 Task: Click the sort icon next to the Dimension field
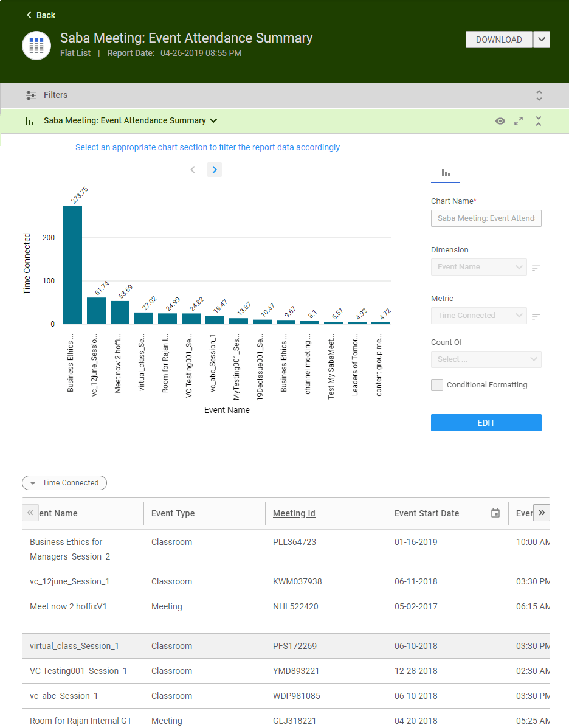point(535,268)
